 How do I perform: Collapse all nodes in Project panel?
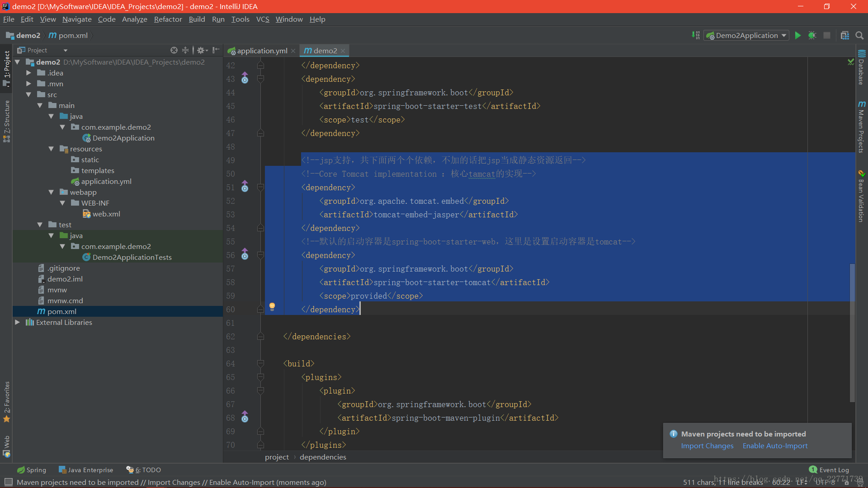[185, 50]
